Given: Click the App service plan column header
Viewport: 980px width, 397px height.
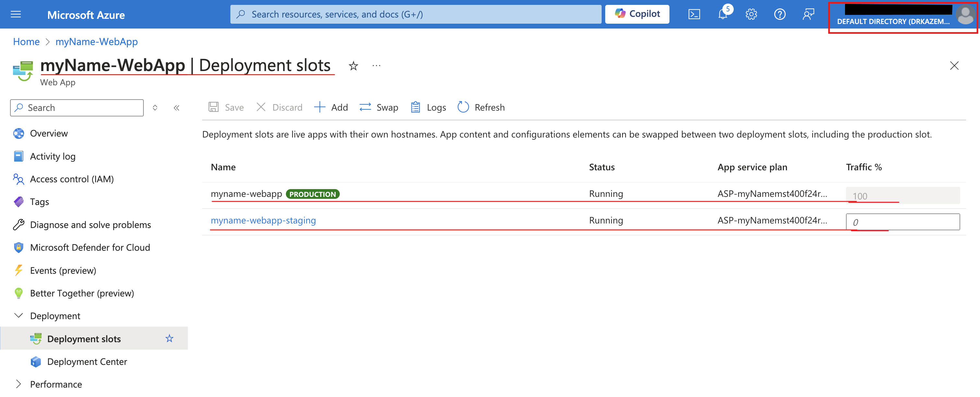Looking at the screenshot, I should click(752, 167).
